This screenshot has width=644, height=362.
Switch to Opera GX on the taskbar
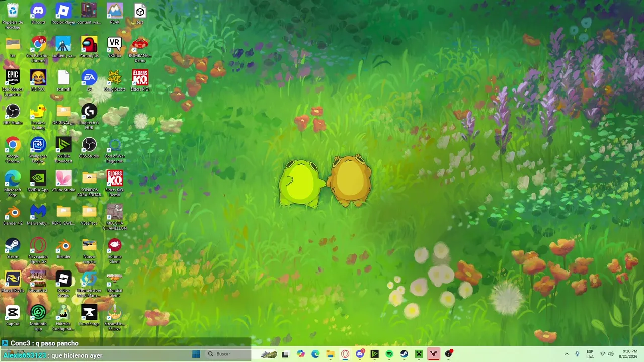pyautogui.click(x=345, y=354)
